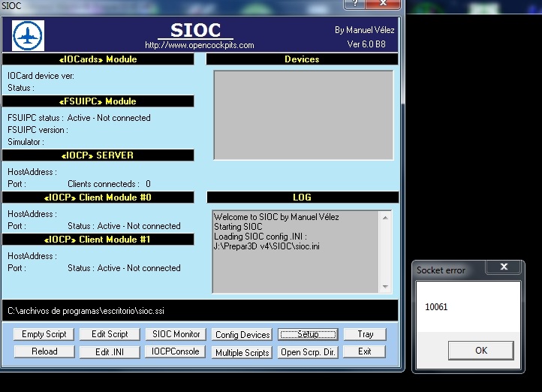Click the IOCards Module header

(98, 59)
